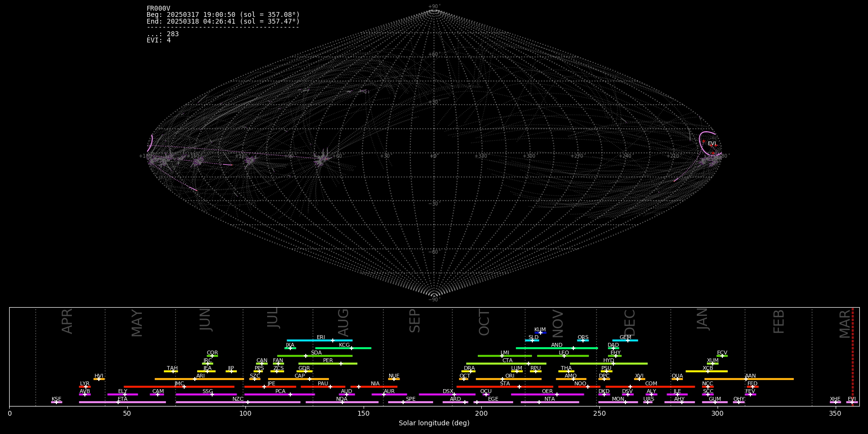Click the LYR shower label
Image resolution: width=868 pixels, height=434 pixels.
pyautogui.click(x=85, y=384)
